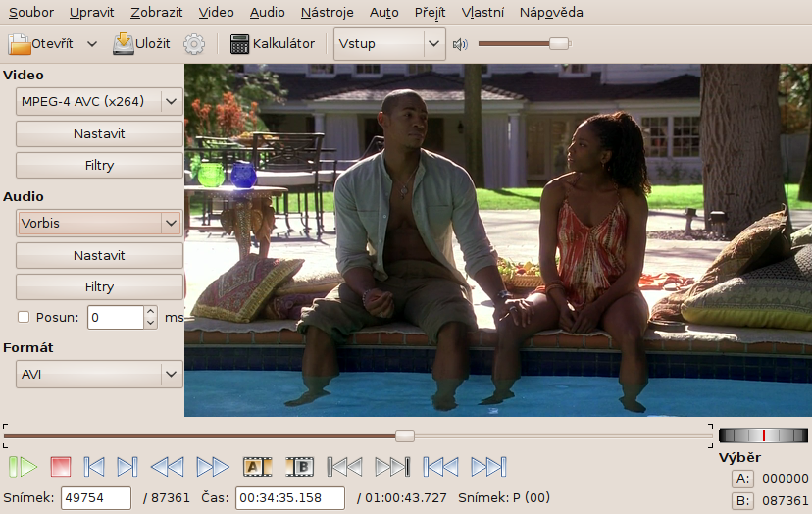Open the Zobrazit menu
The width and height of the screenshot is (812, 514).
(x=156, y=12)
